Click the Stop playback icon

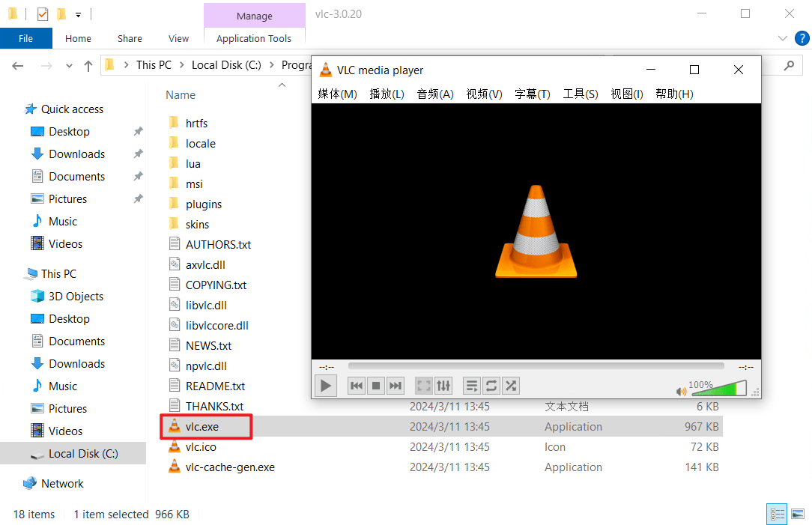(x=375, y=385)
